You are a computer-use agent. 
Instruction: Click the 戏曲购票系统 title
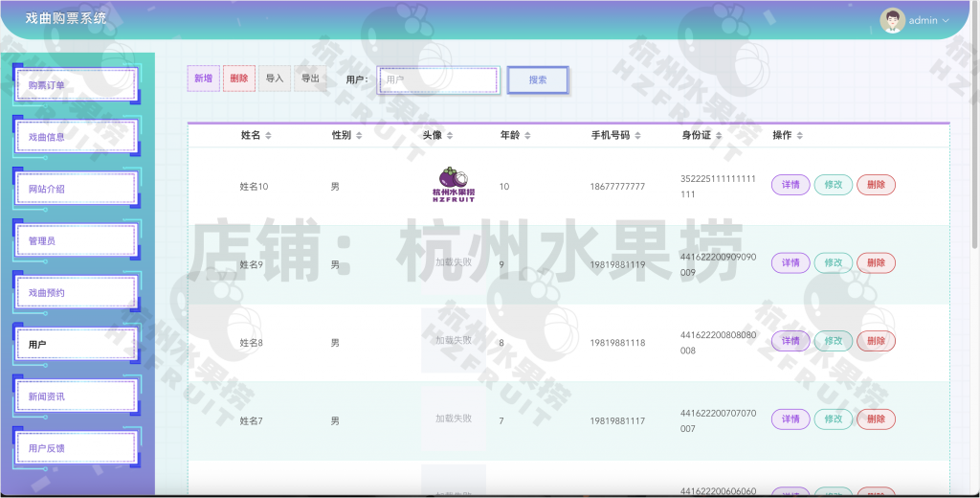point(66,18)
